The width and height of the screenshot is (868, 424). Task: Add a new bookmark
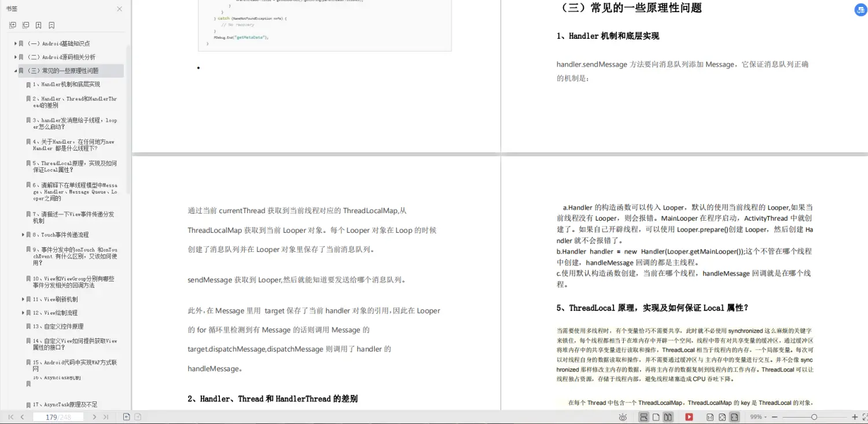pos(38,25)
